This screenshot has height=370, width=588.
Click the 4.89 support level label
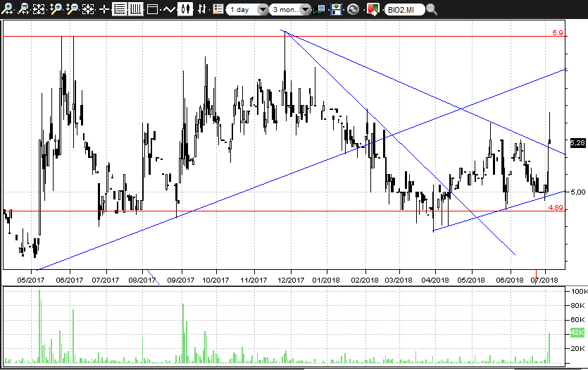(556, 207)
